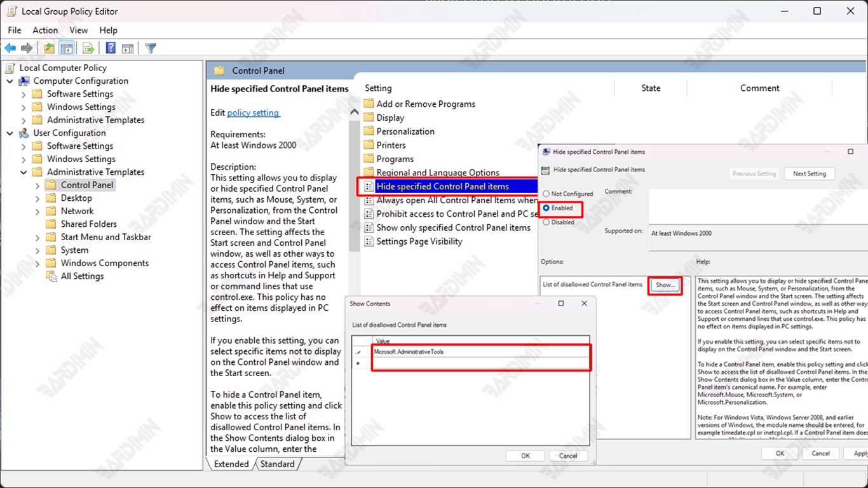Image resolution: width=868 pixels, height=488 pixels.
Task: Click the Printers folder icon
Action: pyautogui.click(x=369, y=146)
